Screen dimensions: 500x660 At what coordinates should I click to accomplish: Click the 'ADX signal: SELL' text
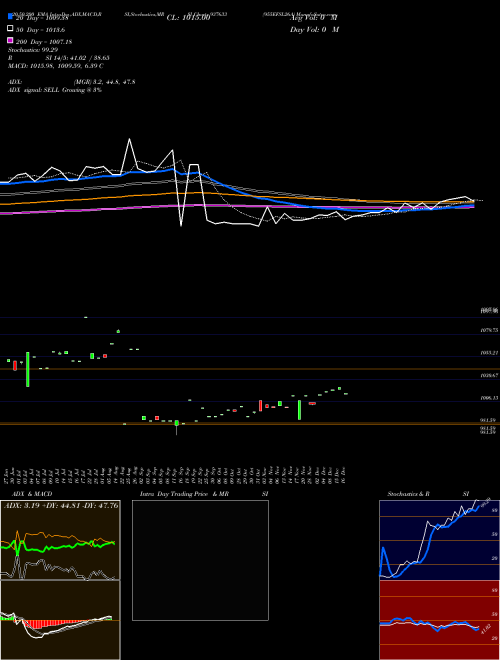tap(55, 90)
